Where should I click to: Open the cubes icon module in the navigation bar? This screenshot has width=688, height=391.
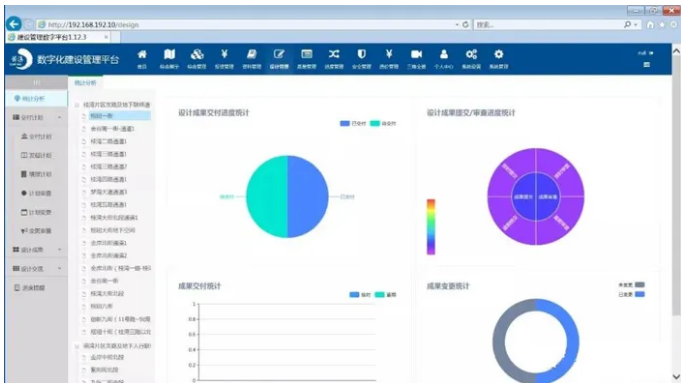197,54
